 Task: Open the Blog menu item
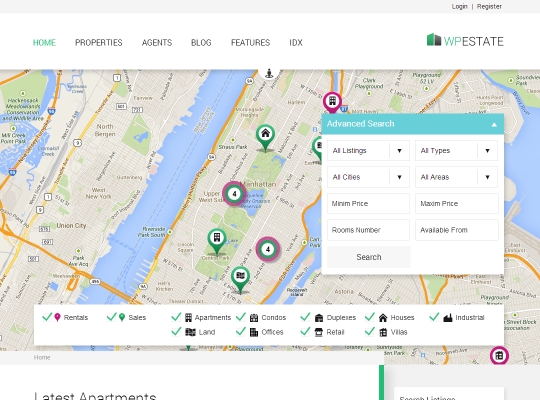coord(201,43)
